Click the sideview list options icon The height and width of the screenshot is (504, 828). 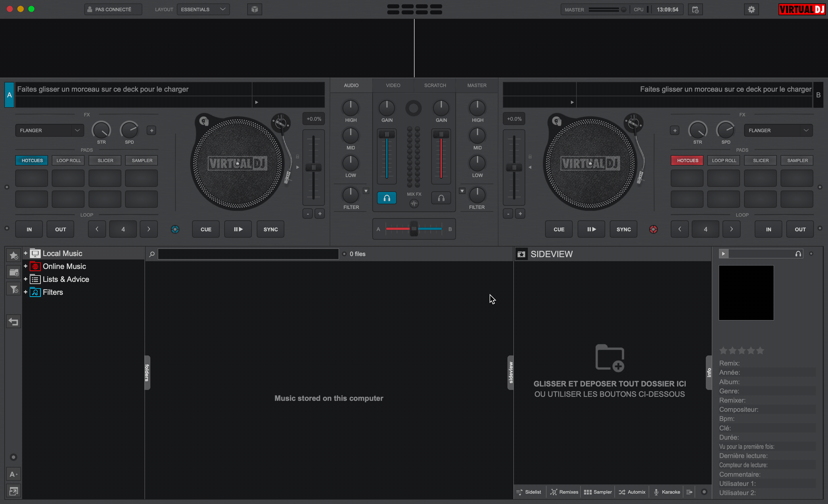click(689, 492)
